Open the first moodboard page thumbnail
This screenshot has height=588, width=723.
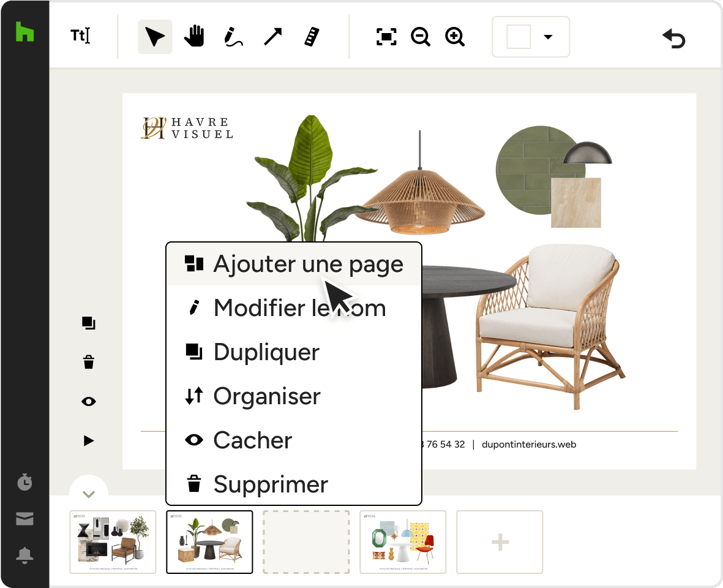pos(113,542)
